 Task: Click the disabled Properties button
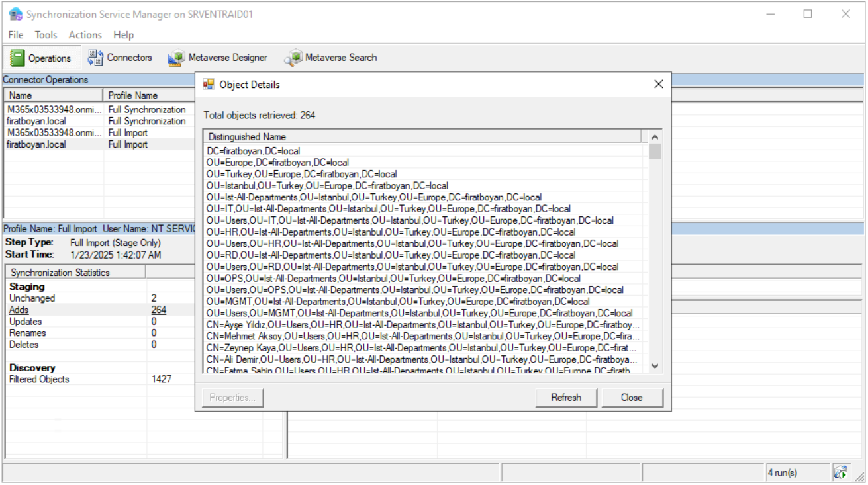(232, 398)
